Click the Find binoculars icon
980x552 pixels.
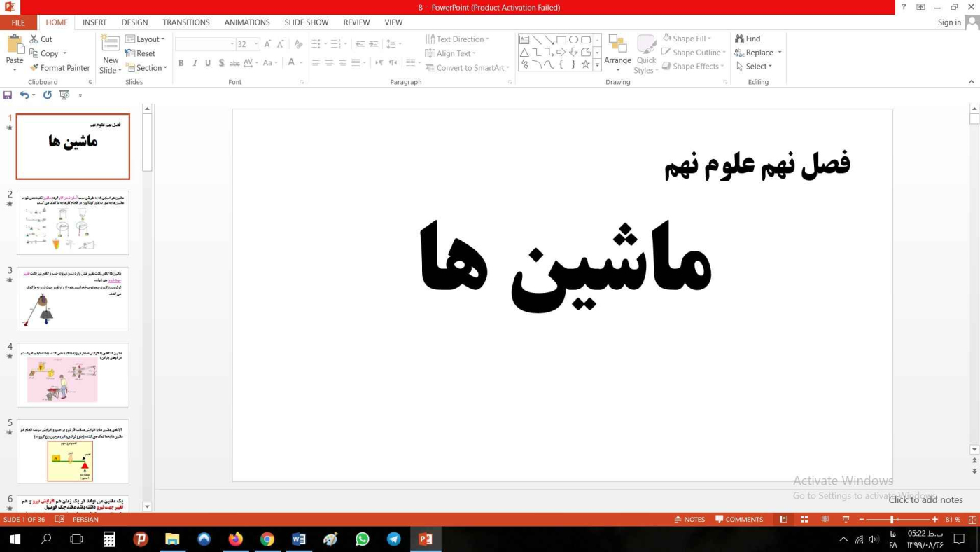click(739, 39)
